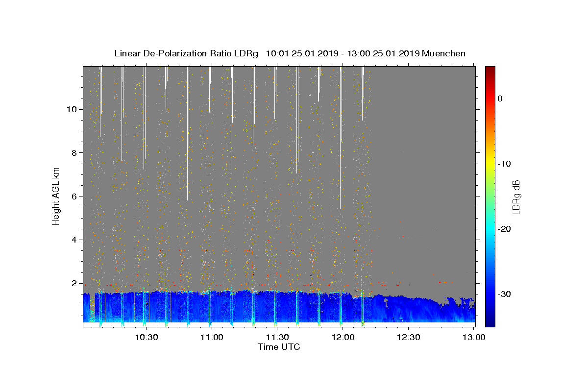Viewport: 588px width, 392px height.
Task: Click the plot title "Linear De-Polarization Ratio LDRg"
Action: tap(186, 53)
